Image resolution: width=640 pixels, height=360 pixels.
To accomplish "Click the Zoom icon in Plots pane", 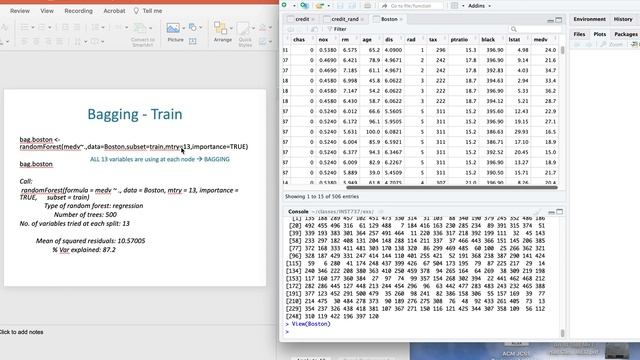I will [x=604, y=44].
